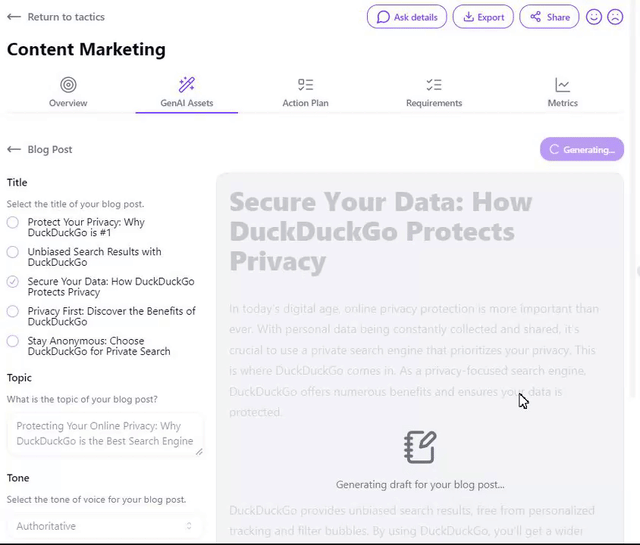Click the Requirements list icon
This screenshot has height=545, width=640.
pos(434,85)
